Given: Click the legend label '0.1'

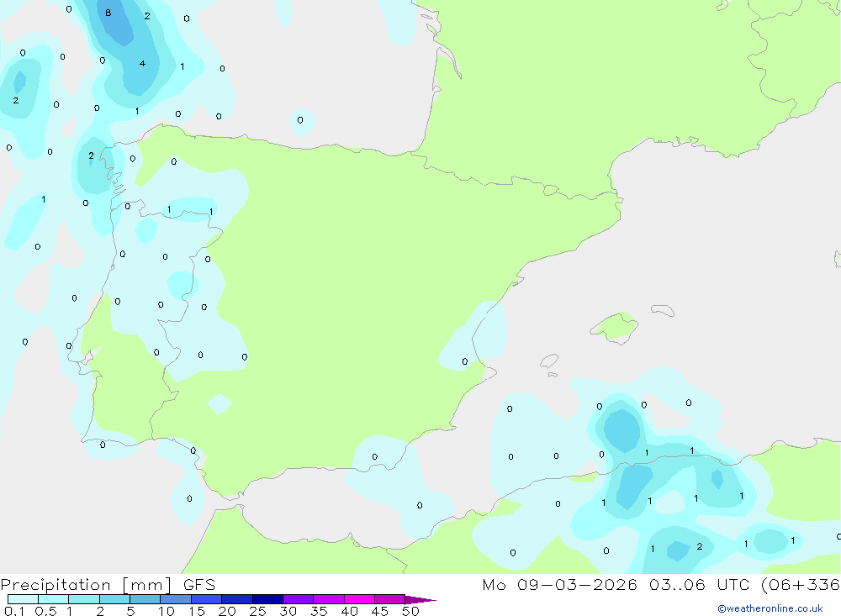Looking at the screenshot, I should click(x=14, y=611).
